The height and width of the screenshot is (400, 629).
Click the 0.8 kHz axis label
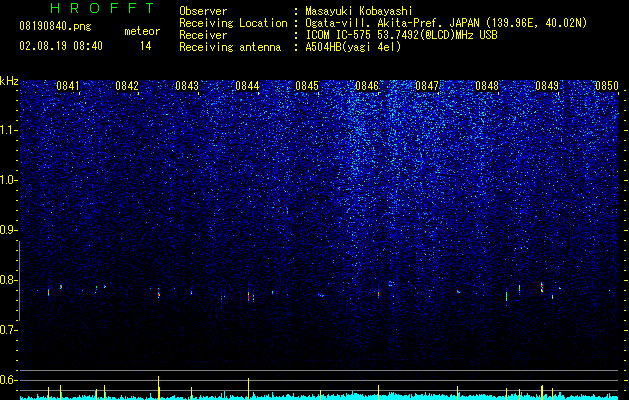click(8, 280)
